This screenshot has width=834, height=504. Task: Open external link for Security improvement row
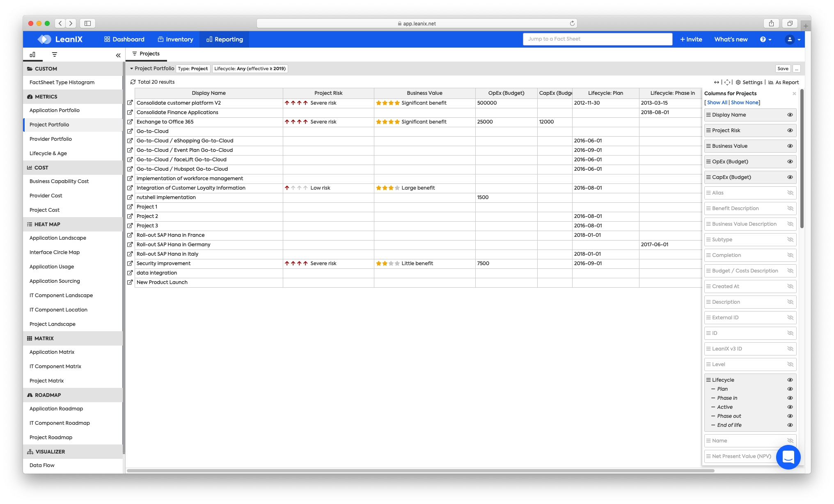tap(130, 263)
